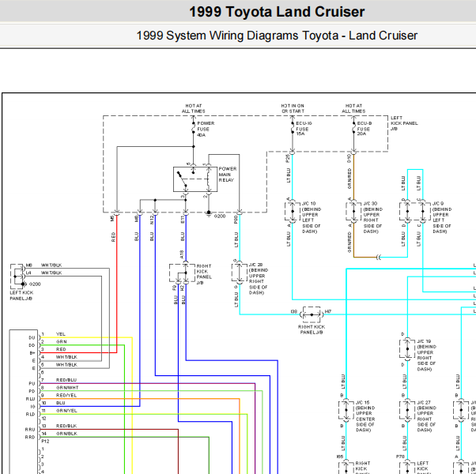Click the GRN/RED wire label below O10
The image size is (476, 474).
(349, 179)
